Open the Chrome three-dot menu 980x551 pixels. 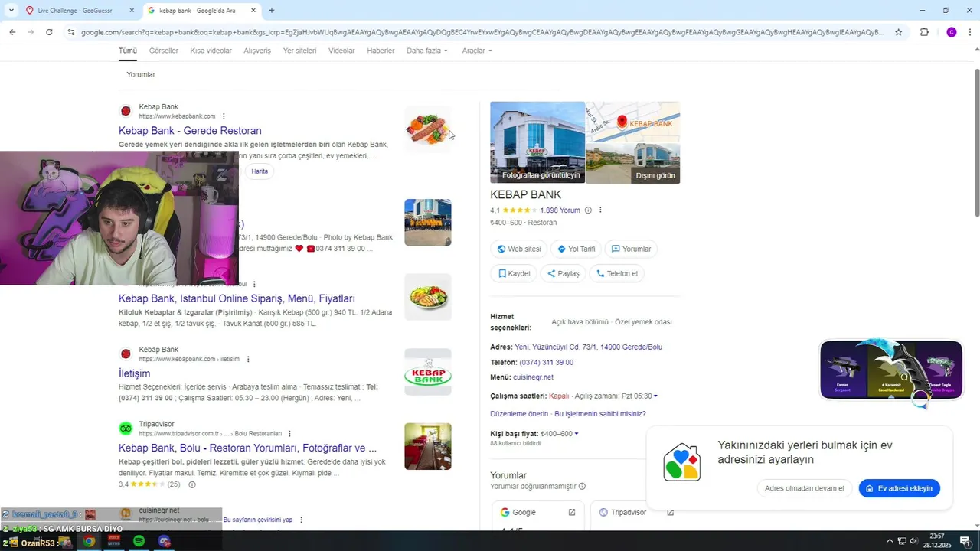coord(970,32)
